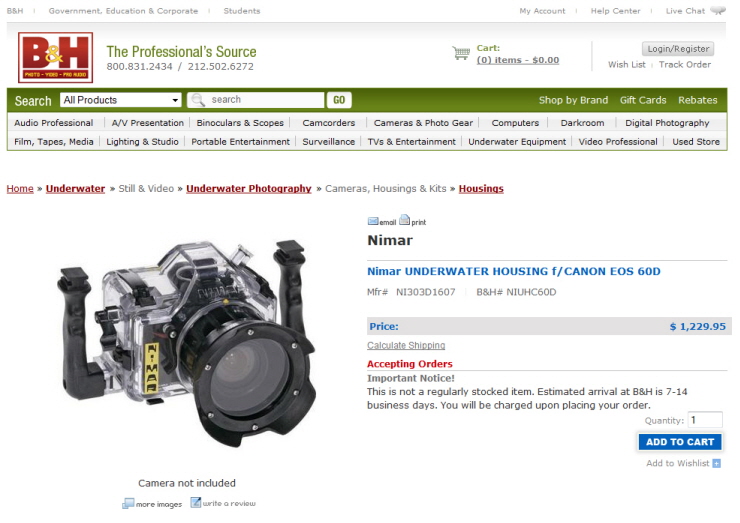
Task: Click the write a review icon
Action: click(195, 503)
